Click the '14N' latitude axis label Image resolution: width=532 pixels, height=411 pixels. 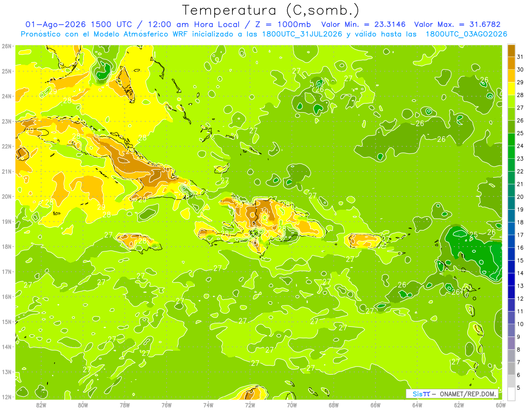point(7,347)
